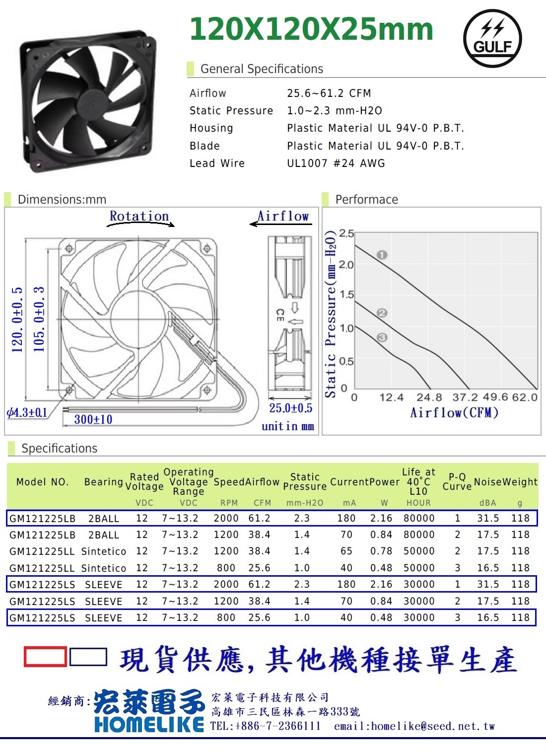Click 31.5 dBA in the 2000 RPM SLEEVE row
Screen dimensions: 546x756
pyautogui.click(x=488, y=585)
